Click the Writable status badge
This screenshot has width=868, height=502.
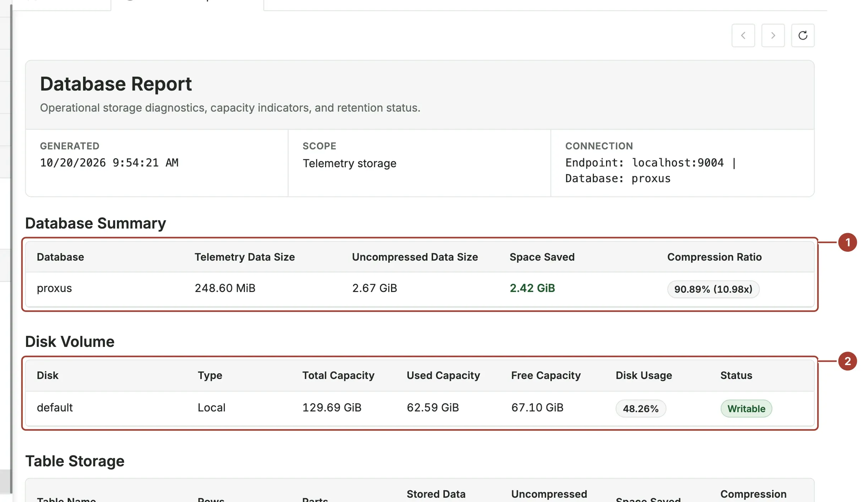point(746,409)
